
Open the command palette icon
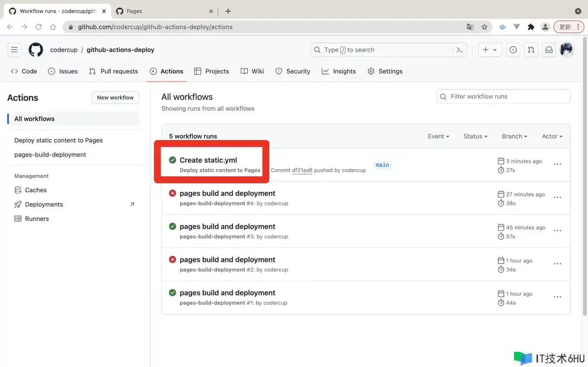[459, 50]
